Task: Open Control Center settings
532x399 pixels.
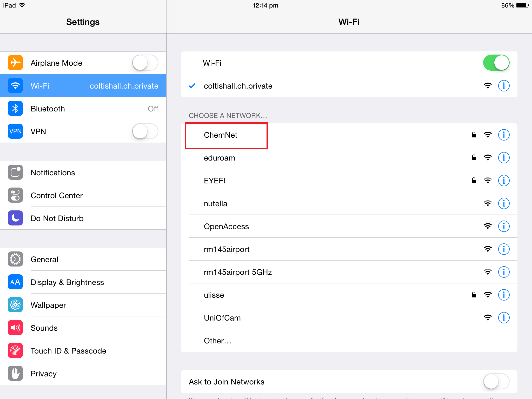Action: click(83, 195)
